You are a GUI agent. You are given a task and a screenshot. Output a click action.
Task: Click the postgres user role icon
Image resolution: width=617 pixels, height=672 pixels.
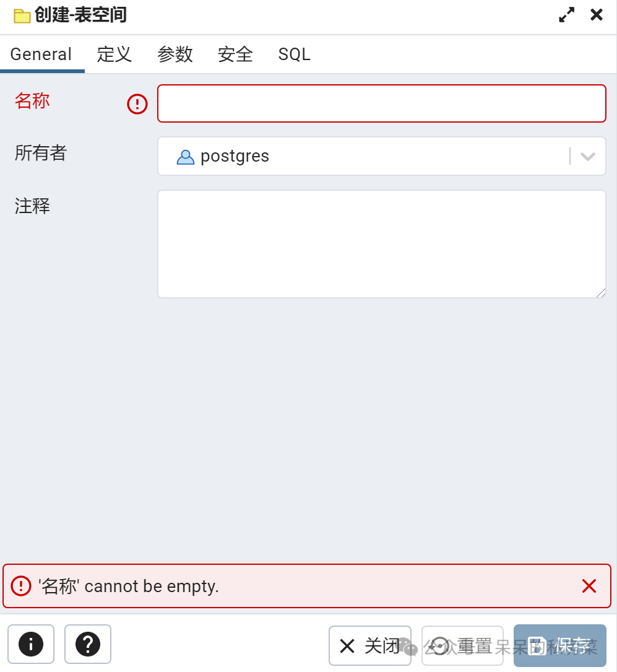pyautogui.click(x=186, y=157)
